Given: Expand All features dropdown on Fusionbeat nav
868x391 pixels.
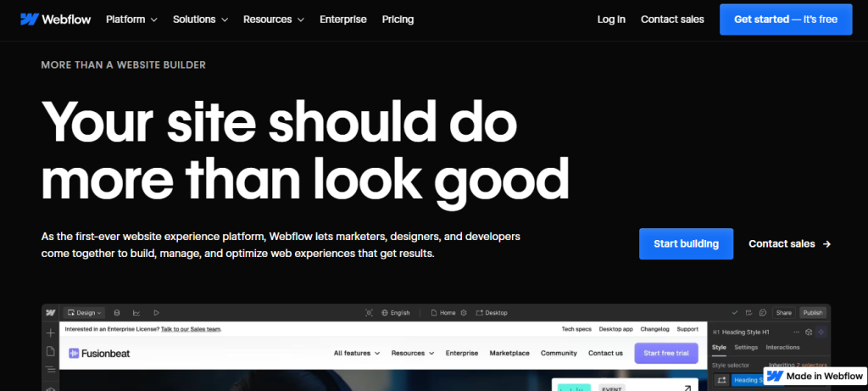Looking at the screenshot, I should pyautogui.click(x=357, y=353).
